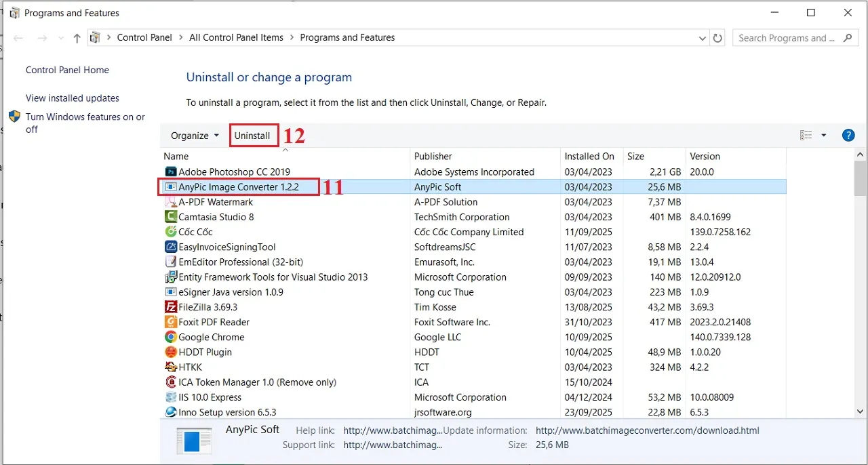The image size is (868, 465).
Task: Select the Camtasia Studio 8 icon
Action: tap(171, 217)
